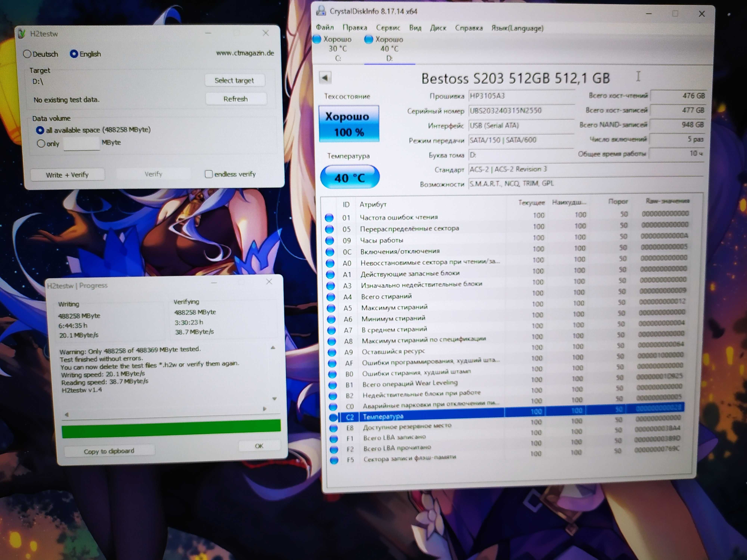Click the H2testw app icon in title bar
The height and width of the screenshot is (560, 747).
pyautogui.click(x=22, y=34)
